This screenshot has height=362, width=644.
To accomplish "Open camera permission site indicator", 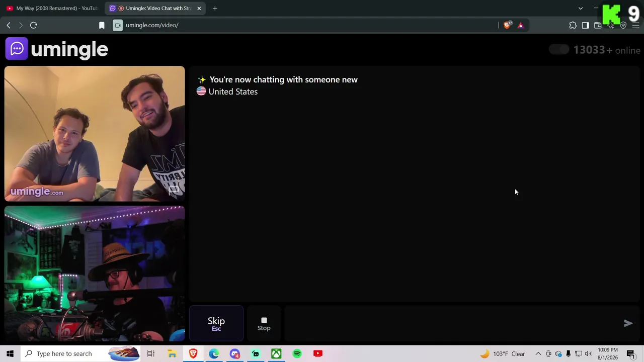I will point(118,25).
